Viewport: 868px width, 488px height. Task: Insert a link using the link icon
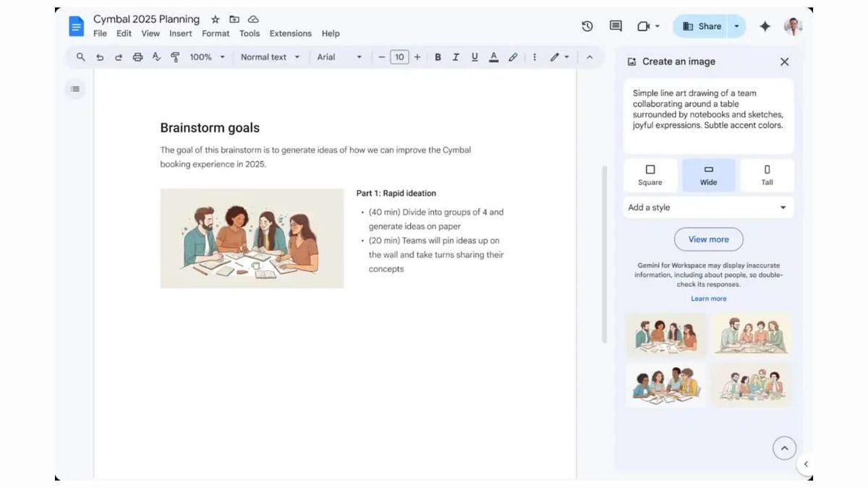[x=513, y=56]
